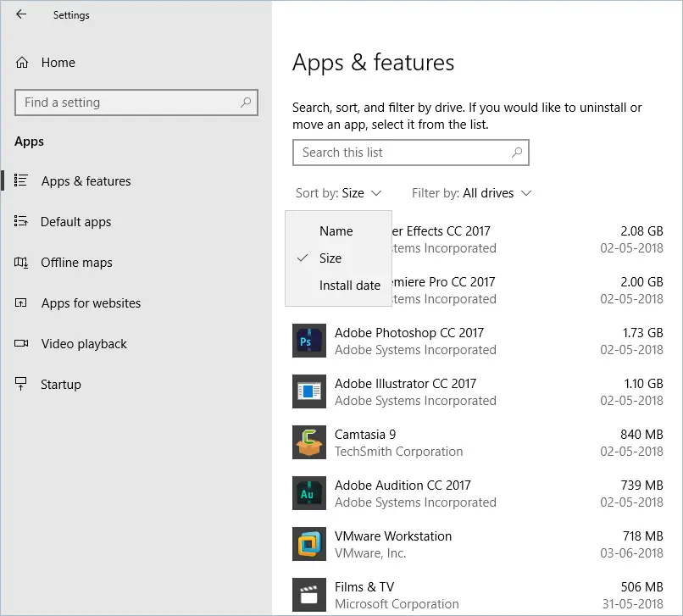Select the VMware Workstation entry
This screenshot has height=616, width=683.
(478, 544)
